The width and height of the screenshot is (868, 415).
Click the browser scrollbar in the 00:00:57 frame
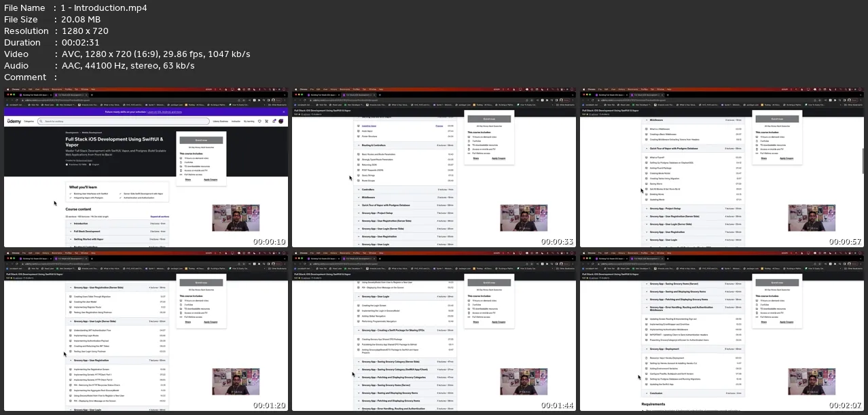[x=863, y=161]
